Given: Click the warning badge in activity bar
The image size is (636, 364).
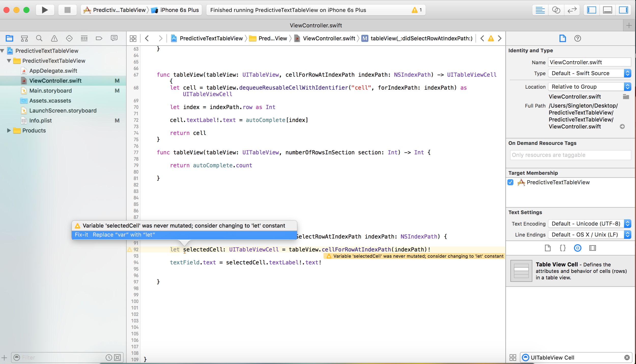Looking at the screenshot, I should pyautogui.click(x=417, y=10).
